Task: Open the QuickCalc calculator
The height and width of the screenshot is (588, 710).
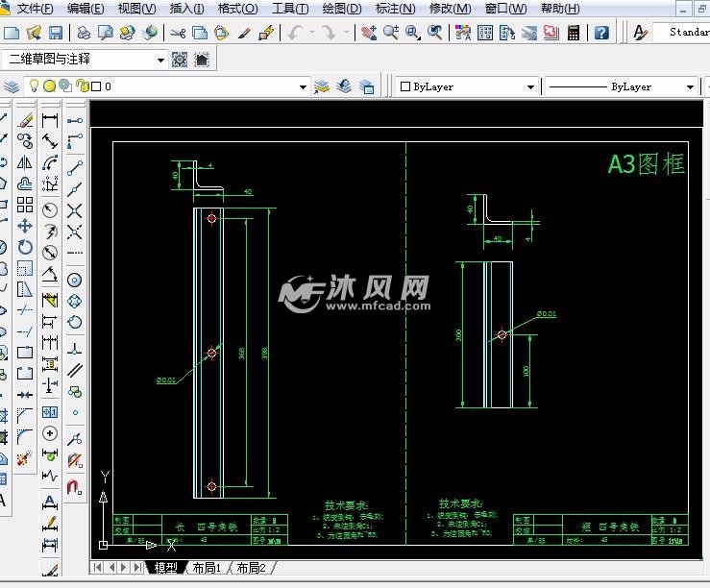Action: pos(574,33)
